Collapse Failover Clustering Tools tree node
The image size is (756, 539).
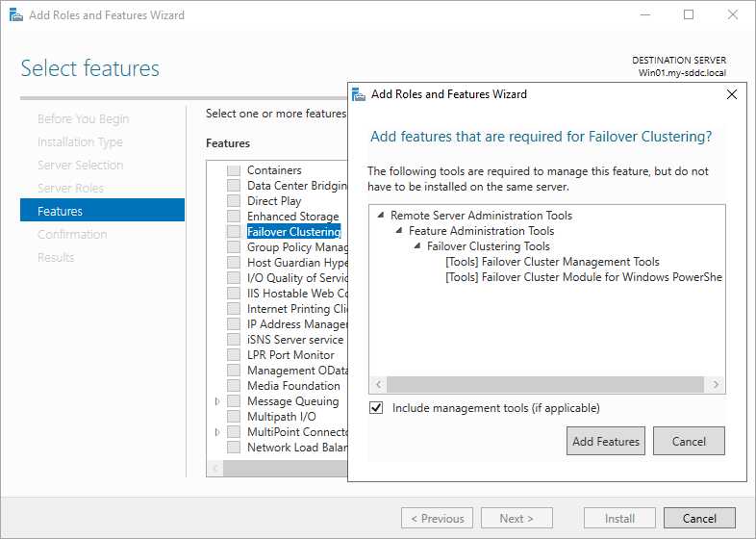417,246
